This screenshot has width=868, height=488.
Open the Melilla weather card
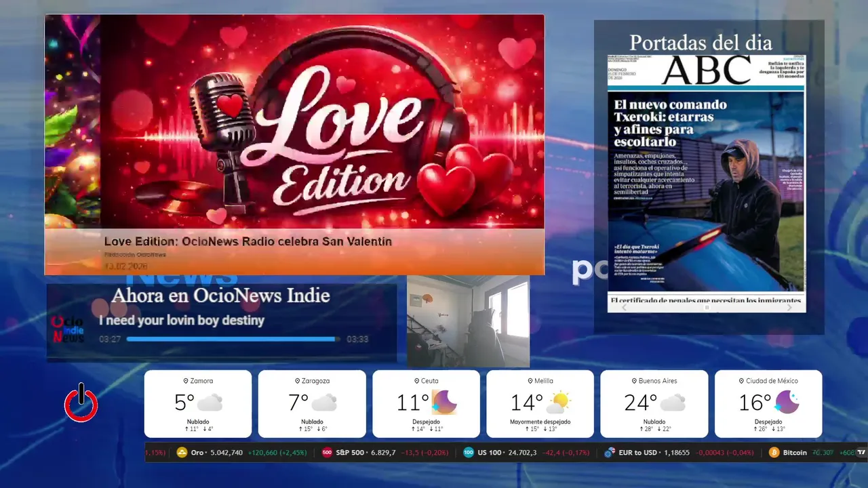540,403
